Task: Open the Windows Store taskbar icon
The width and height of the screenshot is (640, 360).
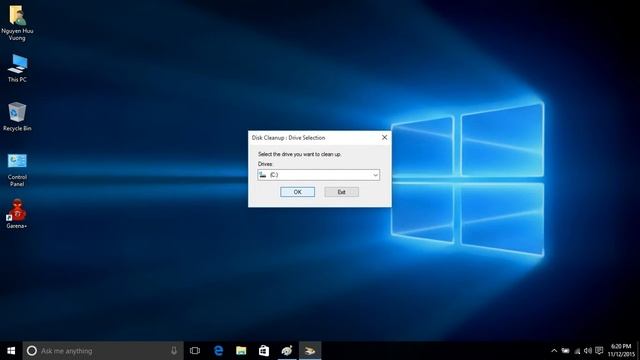Action: pos(264,351)
